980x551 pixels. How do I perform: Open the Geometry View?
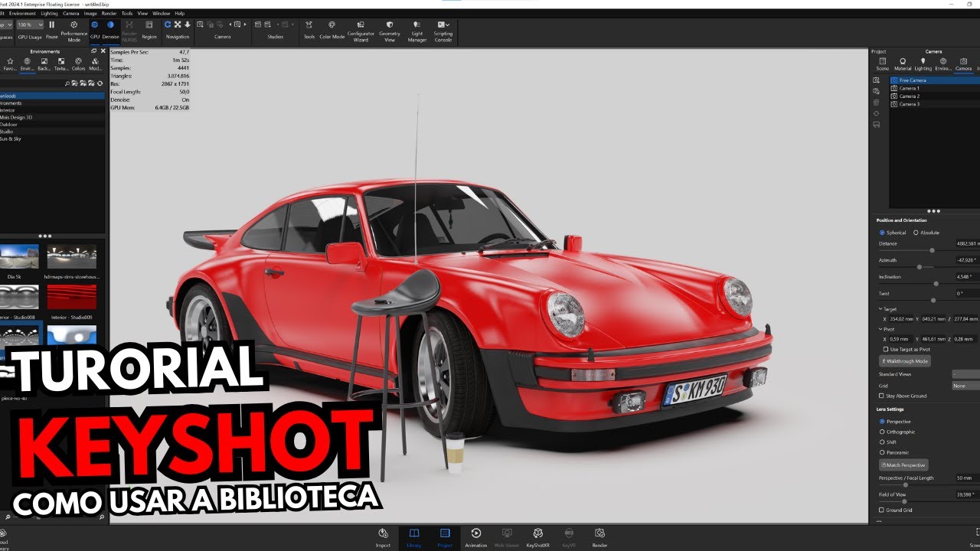(x=390, y=31)
